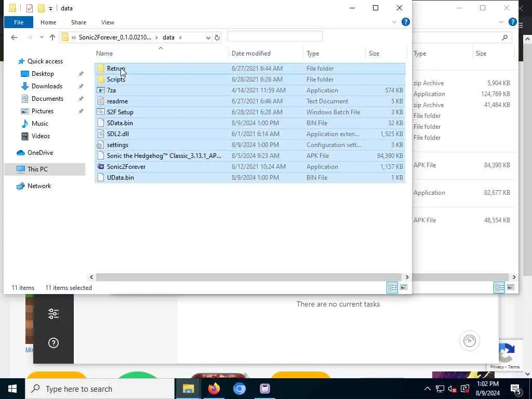Open the quick access toolbar customize dropdown
The width and height of the screenshot is (532, 399).
point(50,8)
